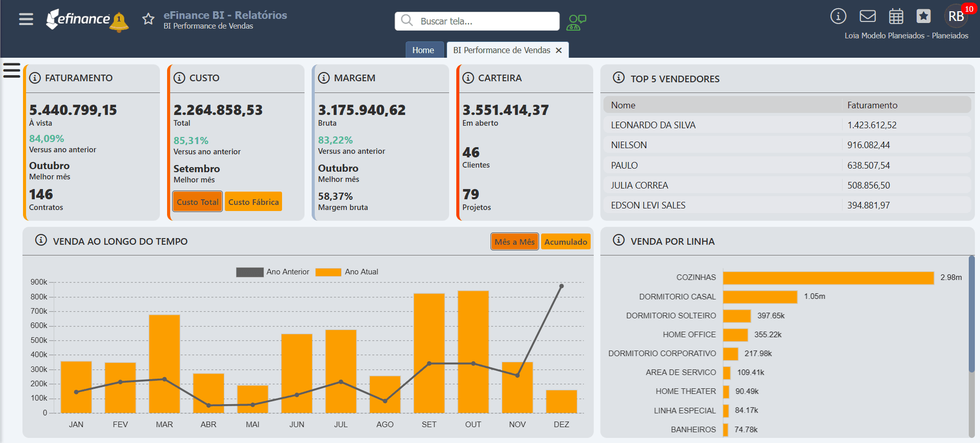This screenshot has width=980, height=443.
Task: Show info for the FATURAMENTO card
Action: [35, 78]
